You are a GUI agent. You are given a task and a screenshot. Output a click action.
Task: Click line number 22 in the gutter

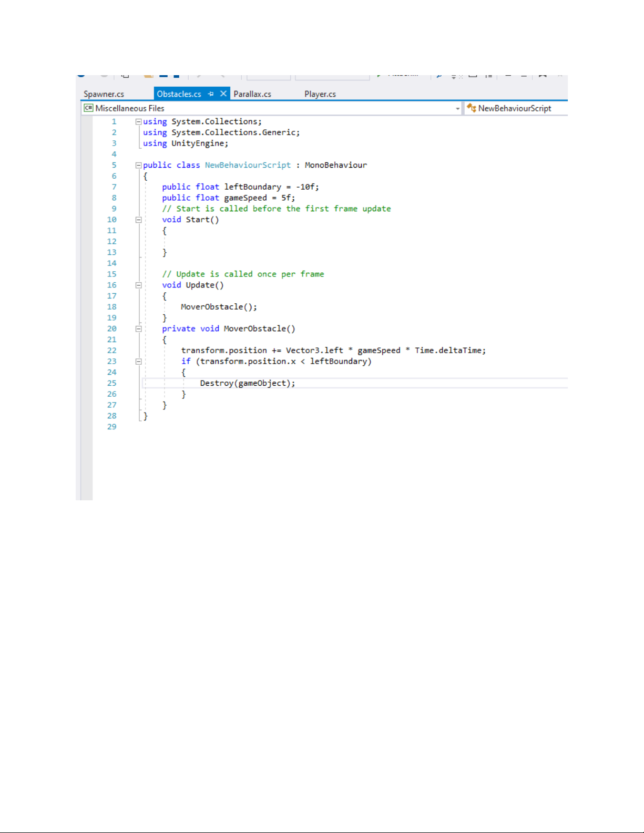pyautogui.click(x=112, y=351)
